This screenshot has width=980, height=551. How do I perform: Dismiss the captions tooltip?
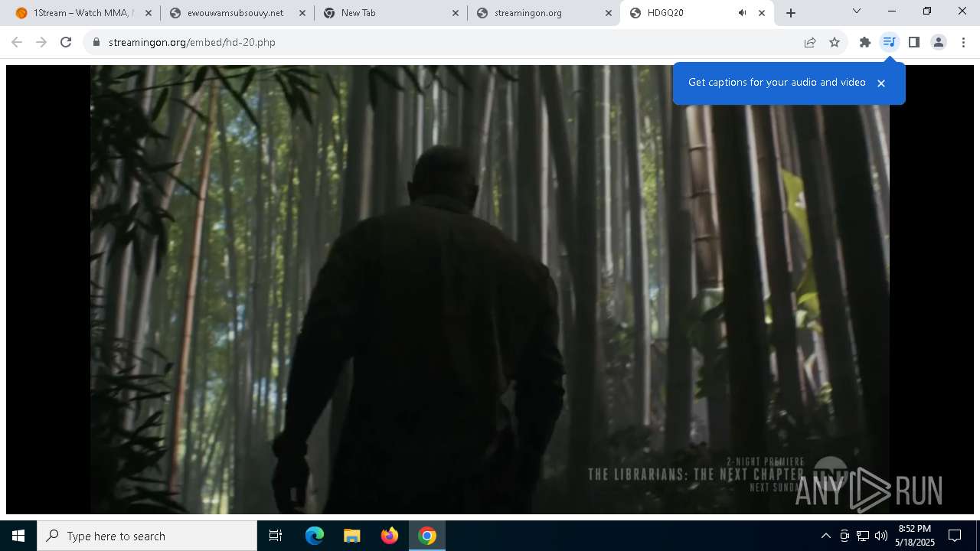(881, 83)
